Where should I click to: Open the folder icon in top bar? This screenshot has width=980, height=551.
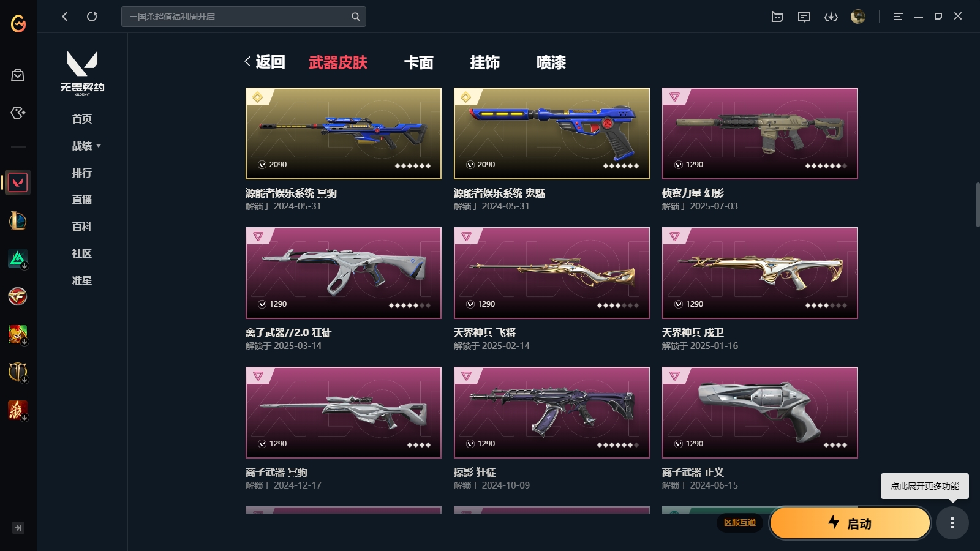(x=777, y=17)
